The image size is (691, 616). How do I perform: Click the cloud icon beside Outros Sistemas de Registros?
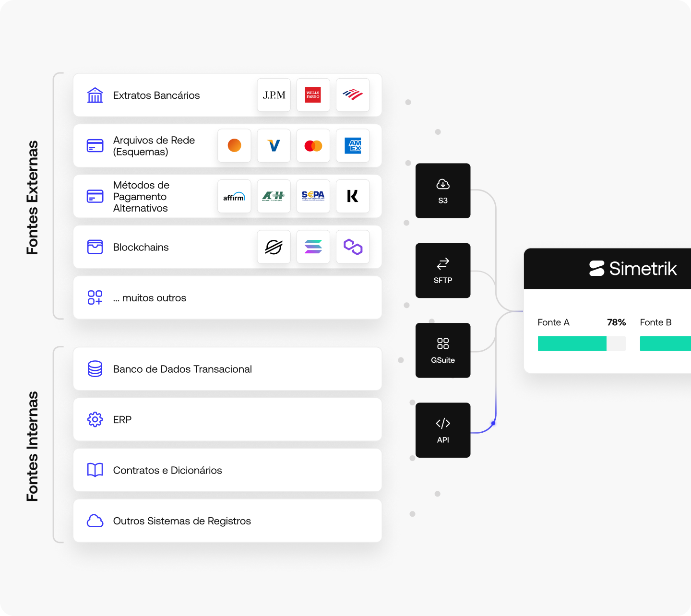[x=95, y=521]
